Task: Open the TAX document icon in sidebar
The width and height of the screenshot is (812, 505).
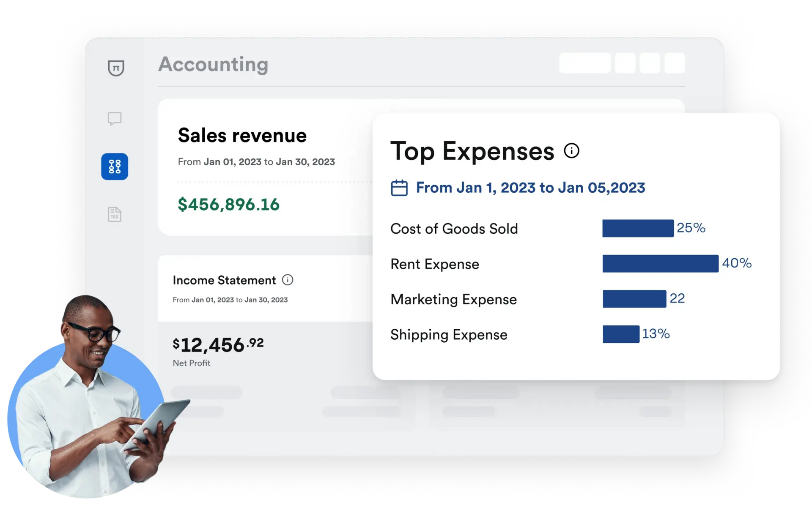Action: click(114, 215)
